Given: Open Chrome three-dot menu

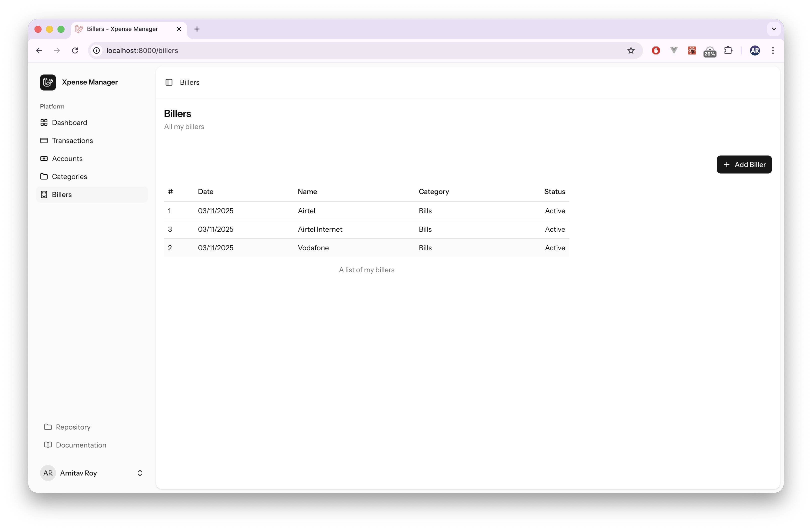Looking at the screenshot, I should (x=773, y=50).
